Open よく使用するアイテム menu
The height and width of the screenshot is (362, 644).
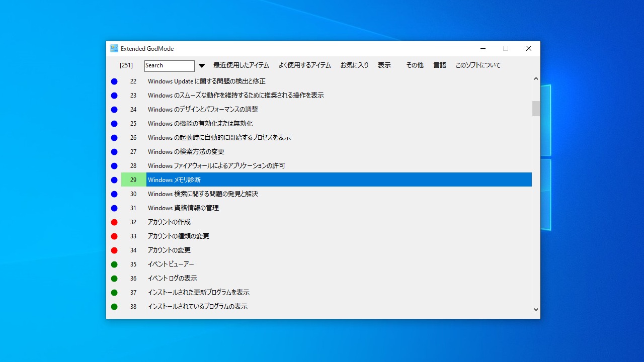point(304,65)
